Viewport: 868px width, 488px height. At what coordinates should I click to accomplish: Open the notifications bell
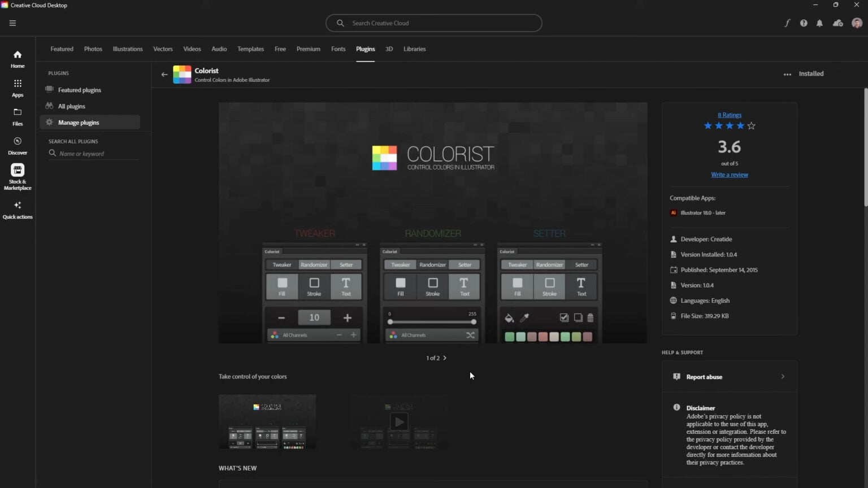tap(820, 23)
